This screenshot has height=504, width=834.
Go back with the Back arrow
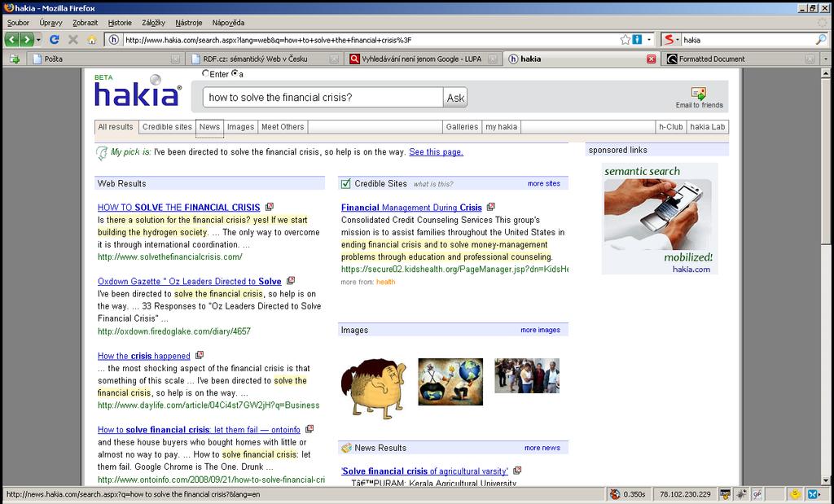pos(11,39)
